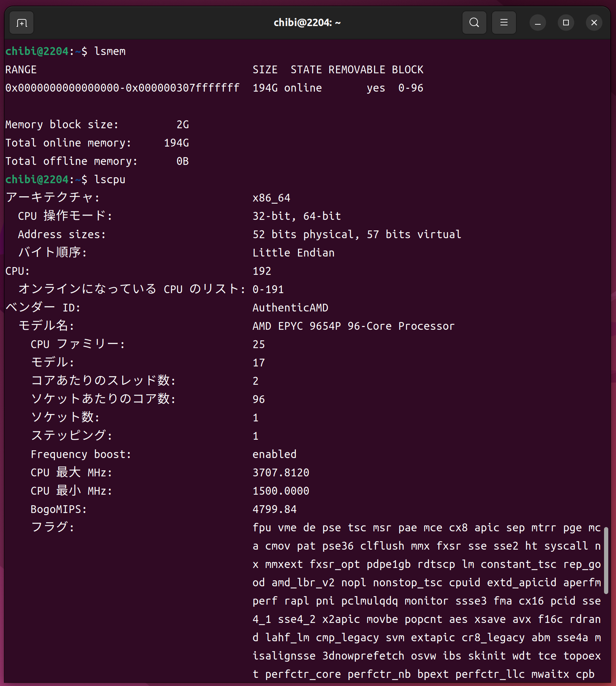
Task: Minimize the terminal window
Action: [x=537, y=23]
